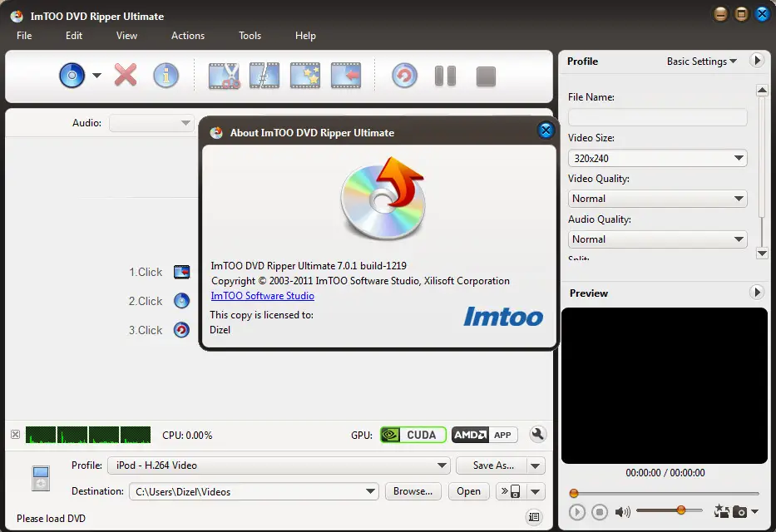The image size is (776, 532).
Task: Mute the preview speaker icon
Action: [x=622, y=512]
